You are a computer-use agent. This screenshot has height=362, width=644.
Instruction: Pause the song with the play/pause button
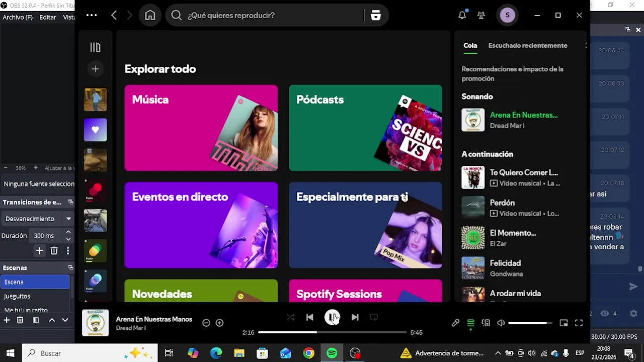(332, 317)
